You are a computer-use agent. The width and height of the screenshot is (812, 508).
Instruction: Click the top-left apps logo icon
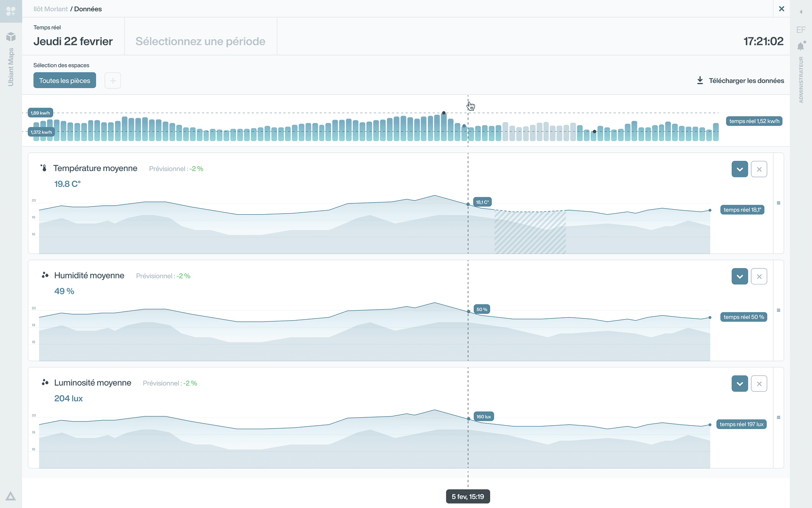click(11, 11)
